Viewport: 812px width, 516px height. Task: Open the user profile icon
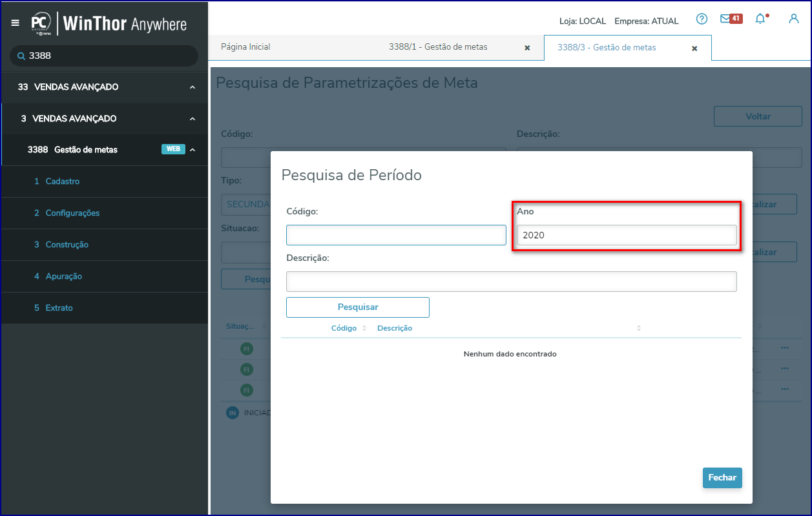(x=794, y=19)
